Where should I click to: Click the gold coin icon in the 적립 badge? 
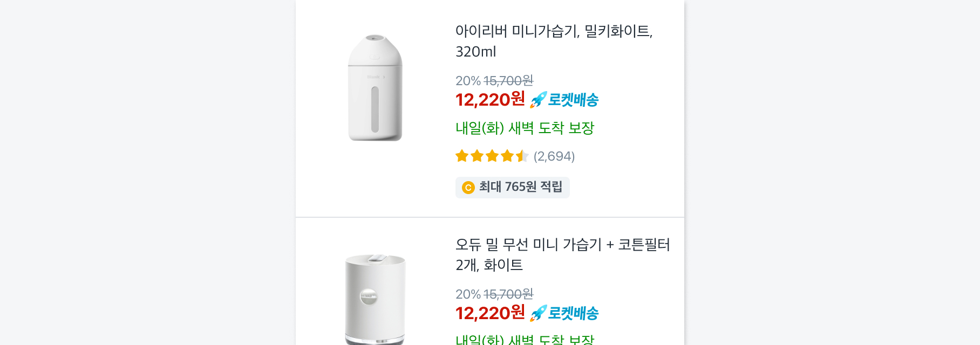(x=468, y=187)
